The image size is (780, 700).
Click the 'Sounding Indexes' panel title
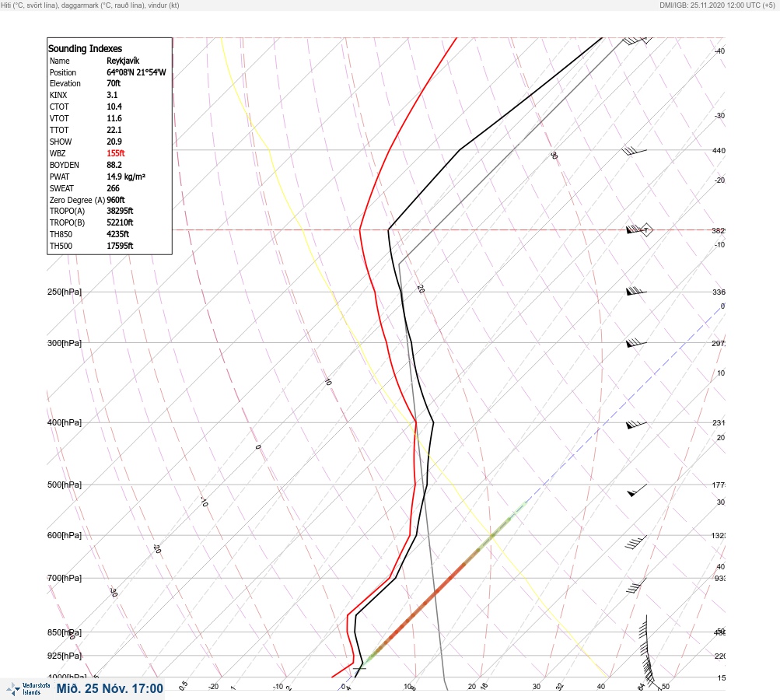85,48
